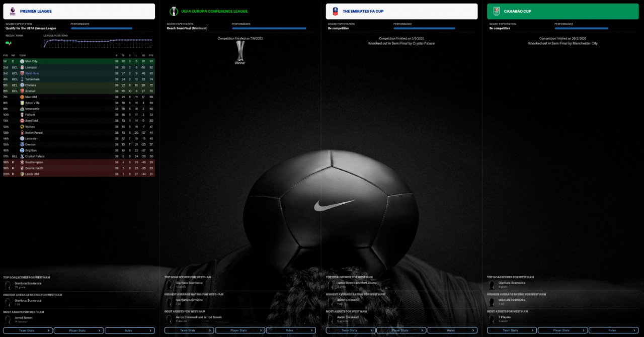Click the Nottm Forest club badge
This screenshot has height=337, width=644.
(x=22, y=133)
